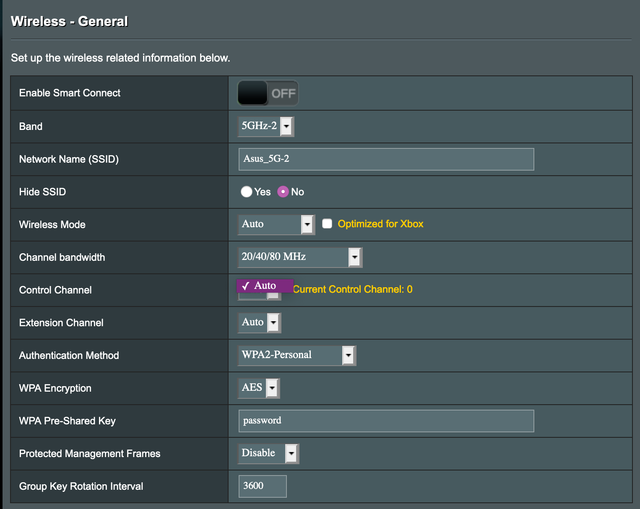Toggle the Enable Smart Connect switch
This screenshot has width=640, height=509.
click(x=268, y=93)
